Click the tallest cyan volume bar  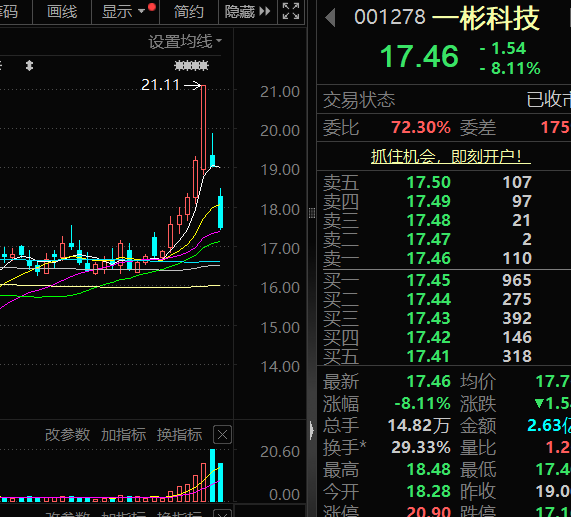tap(213, 475)
